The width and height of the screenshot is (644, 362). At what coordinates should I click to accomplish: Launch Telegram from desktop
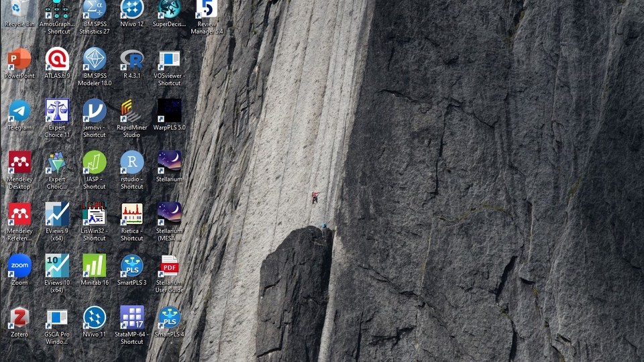[x=19, y=115]
